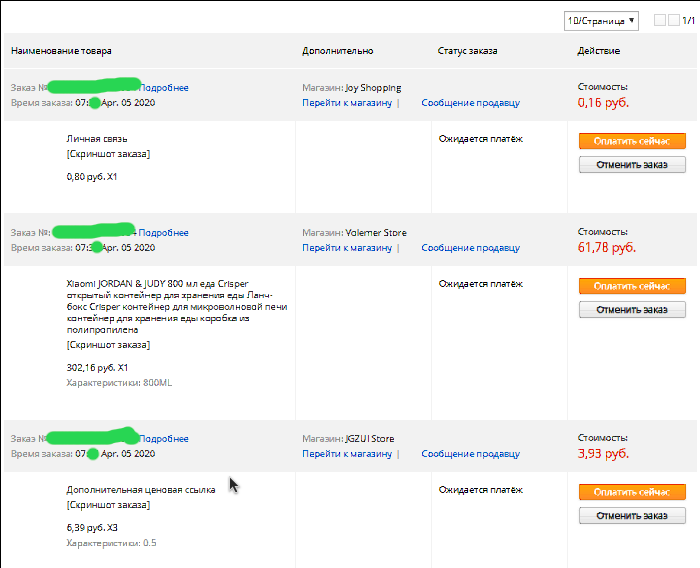Image resolution: width=700 pixels, height=568 pixels.
Task: Pay now for the 0,16 руб. order
Action: 632,141
